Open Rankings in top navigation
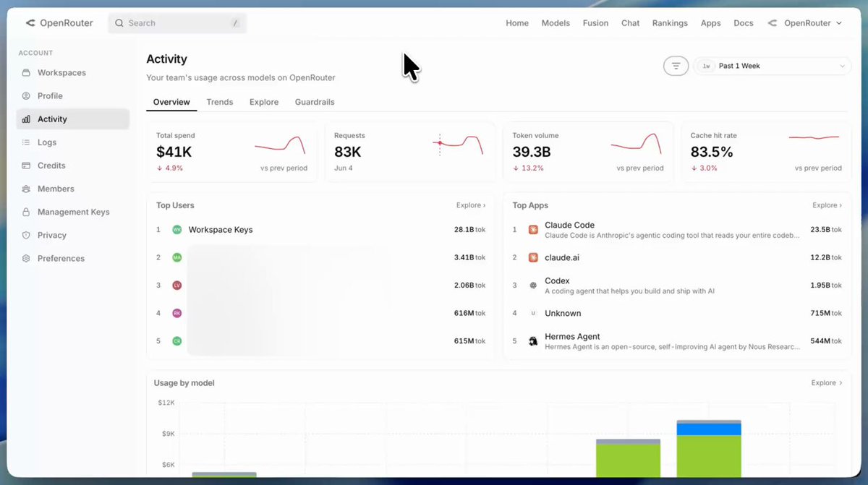The image size is (868, 485). 670,23
